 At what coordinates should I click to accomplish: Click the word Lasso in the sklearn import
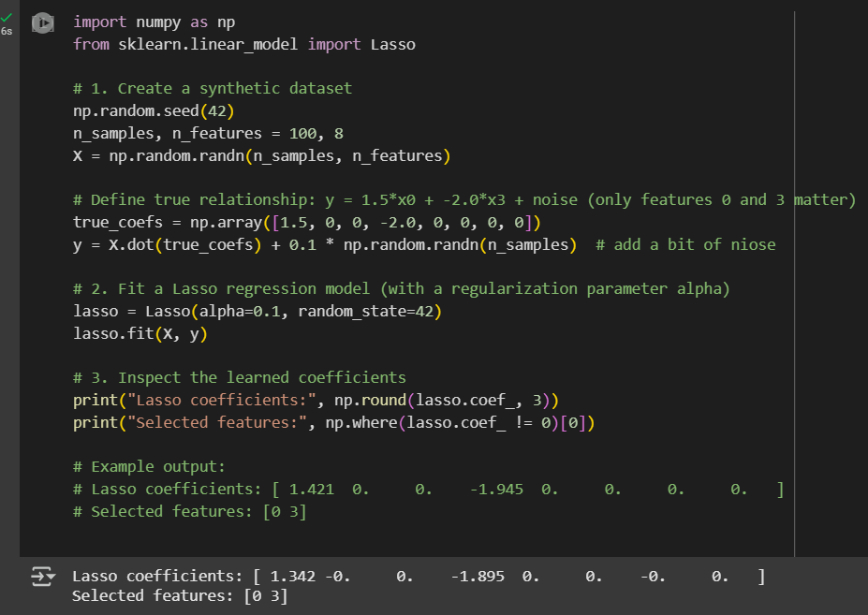[392, 44]
